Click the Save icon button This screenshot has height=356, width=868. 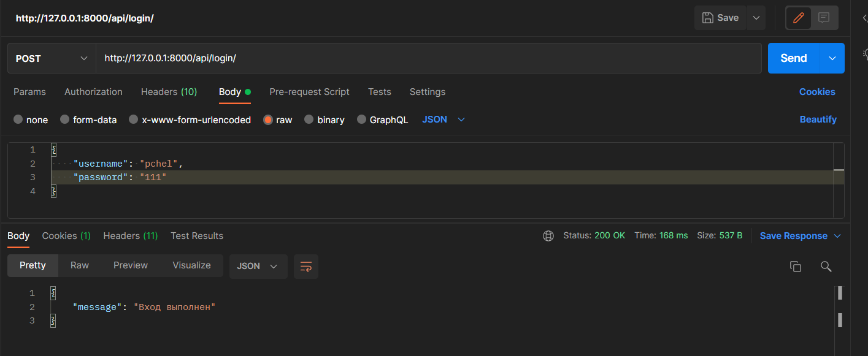point(720,17)
